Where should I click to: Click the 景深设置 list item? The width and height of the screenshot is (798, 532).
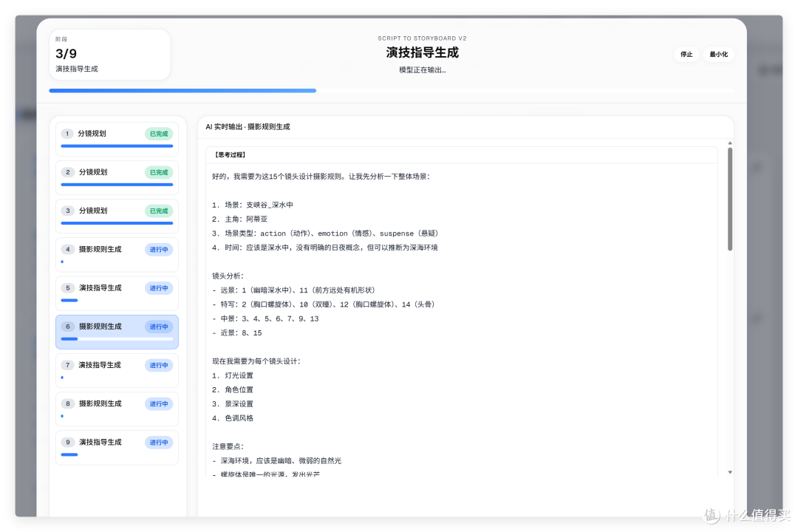[x=233, y=404]
